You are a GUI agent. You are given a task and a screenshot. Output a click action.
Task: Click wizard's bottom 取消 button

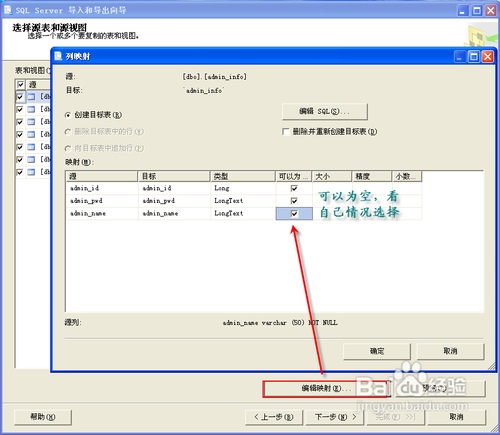click(456, 417)
